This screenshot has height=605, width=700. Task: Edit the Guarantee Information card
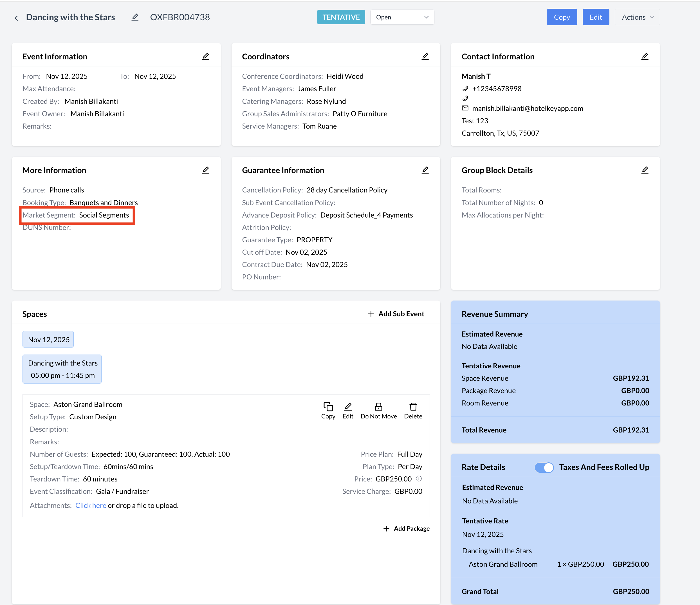point(425,170)
